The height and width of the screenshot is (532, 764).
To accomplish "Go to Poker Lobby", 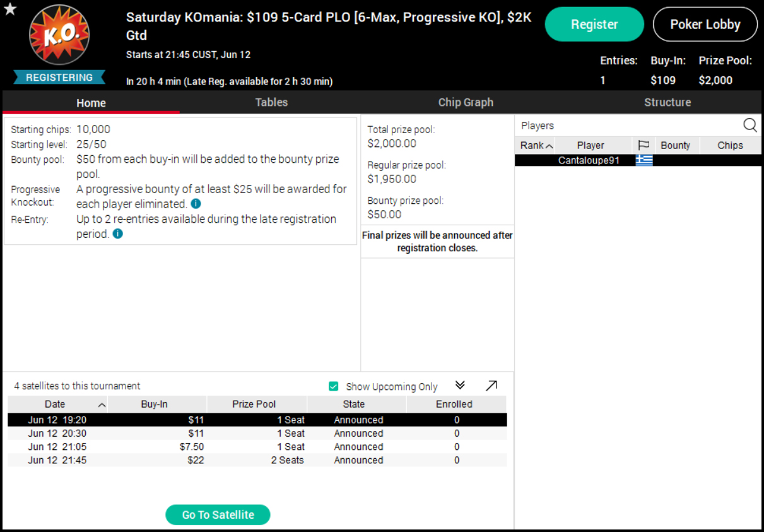I will (x=705, y=25).
